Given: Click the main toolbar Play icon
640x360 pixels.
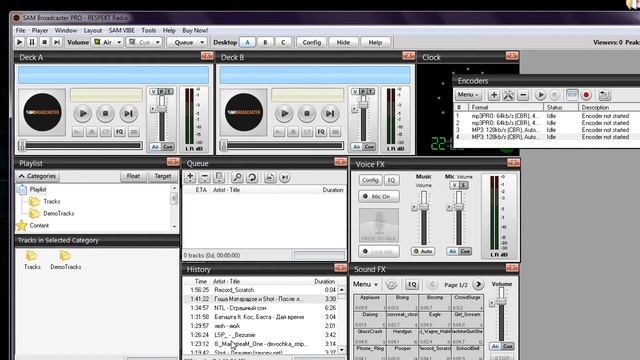Looking at the screenshot, I should tap(19, 42).
